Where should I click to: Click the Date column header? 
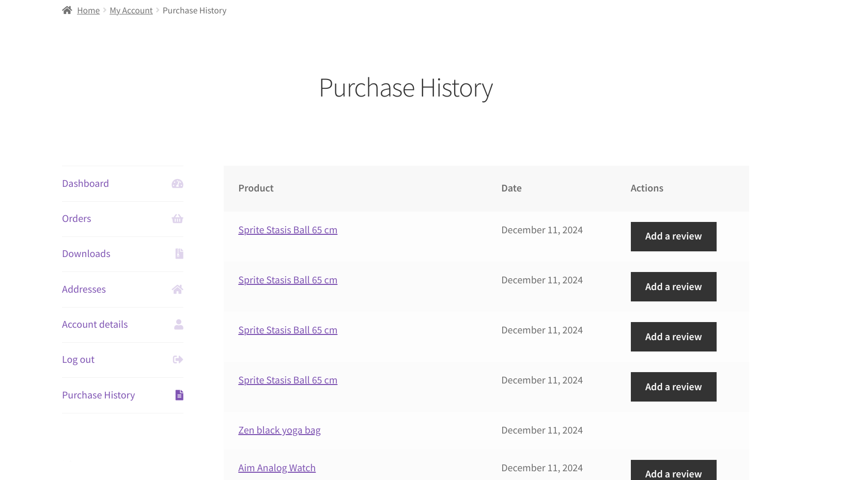pos(512,188)
